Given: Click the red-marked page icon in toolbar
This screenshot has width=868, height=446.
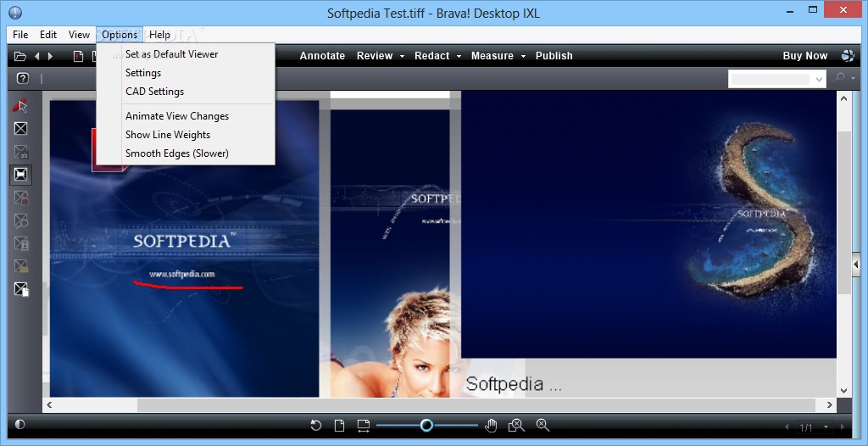Looking at the screenshot, I should 79,56.
